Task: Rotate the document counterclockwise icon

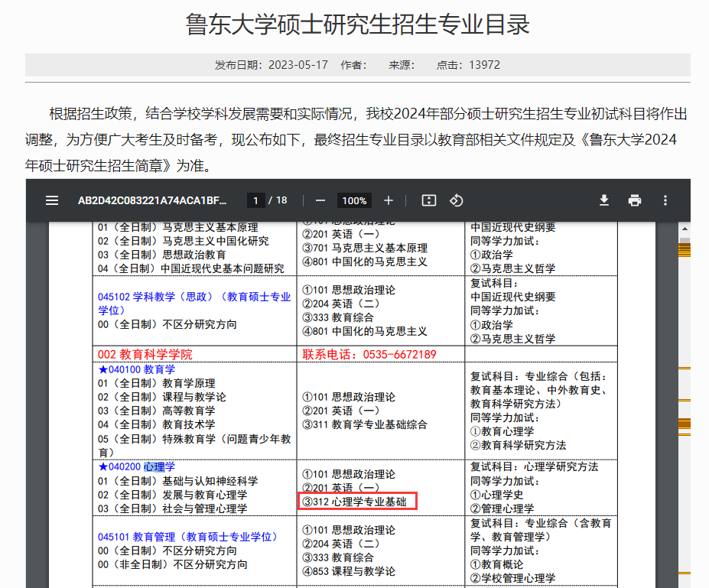Action: (x=457, y=200)
